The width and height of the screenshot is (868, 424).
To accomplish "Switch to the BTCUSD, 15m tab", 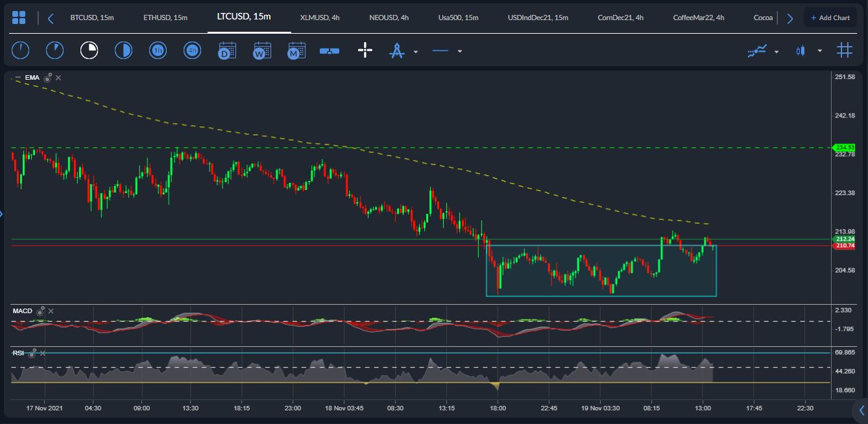I will pyautogui.click(x=91, y=18).
